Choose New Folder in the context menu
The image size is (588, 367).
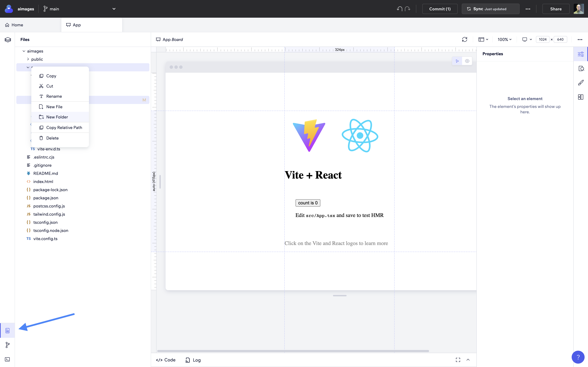tap(57, 117)
